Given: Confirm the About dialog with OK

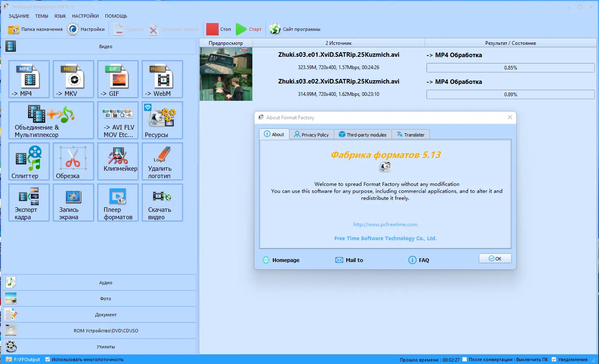Looking at the screenshot, I should point(495,258).
